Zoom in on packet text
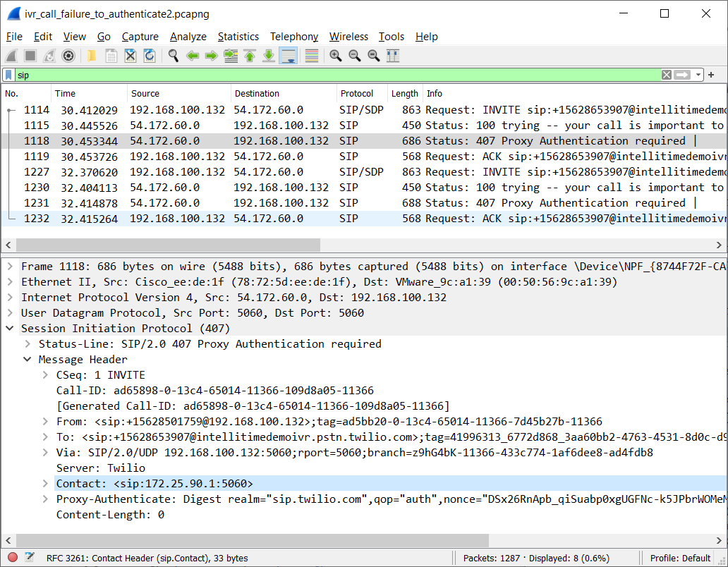The width and height of the screenshot is (728, 567). pos(336,56)
